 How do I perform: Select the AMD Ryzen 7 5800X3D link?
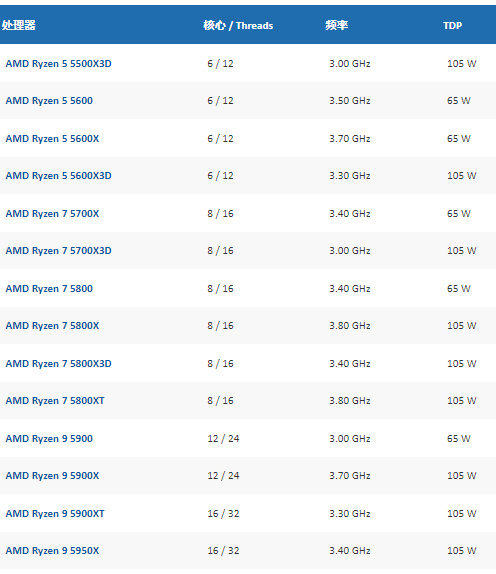[59, 364]
